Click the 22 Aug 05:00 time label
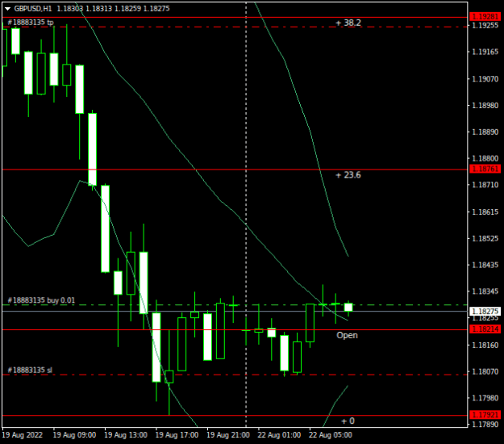This screenshot has width=504, height=444. [331, 435]
